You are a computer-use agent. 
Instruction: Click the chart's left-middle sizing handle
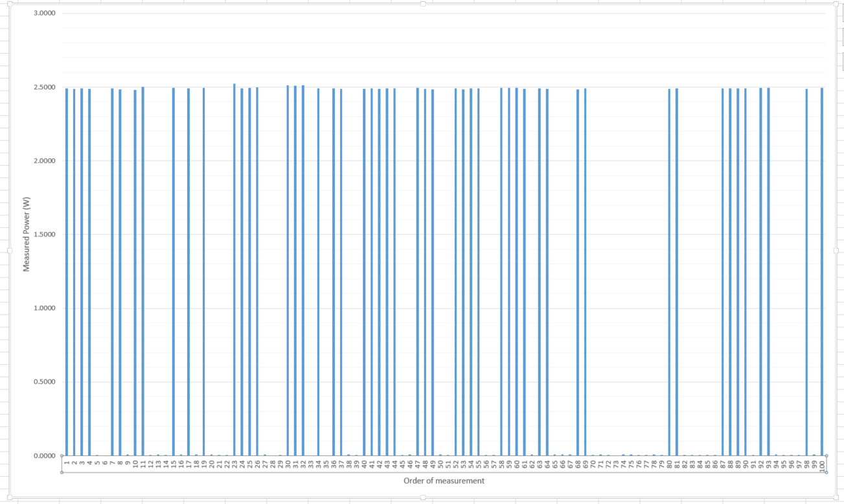9,250
